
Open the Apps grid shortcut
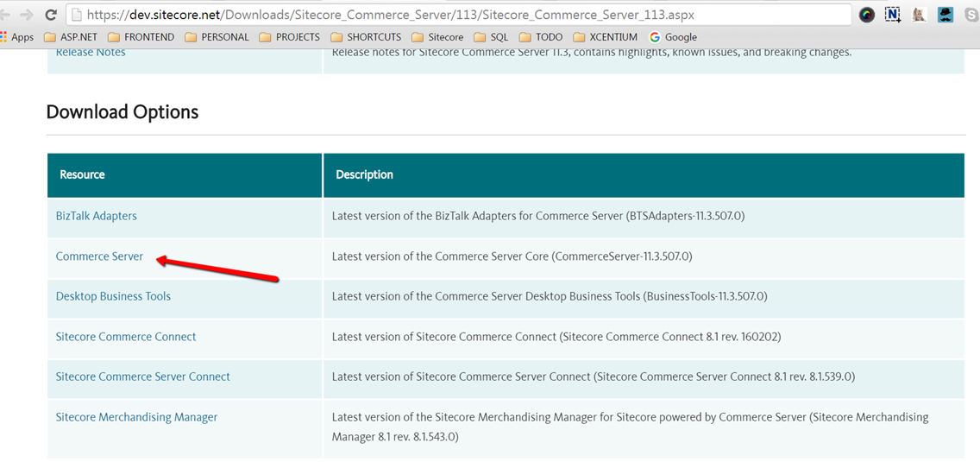17,37
